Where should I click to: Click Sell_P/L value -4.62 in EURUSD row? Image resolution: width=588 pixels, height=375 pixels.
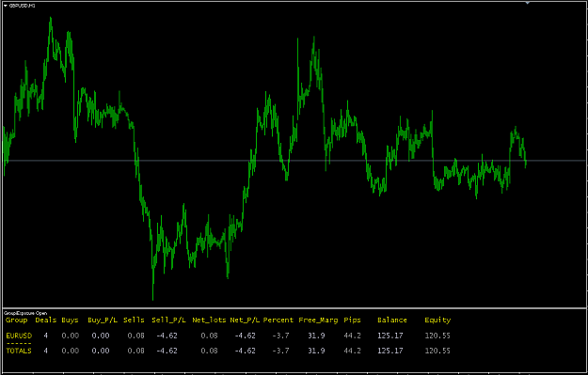[167, 336]
